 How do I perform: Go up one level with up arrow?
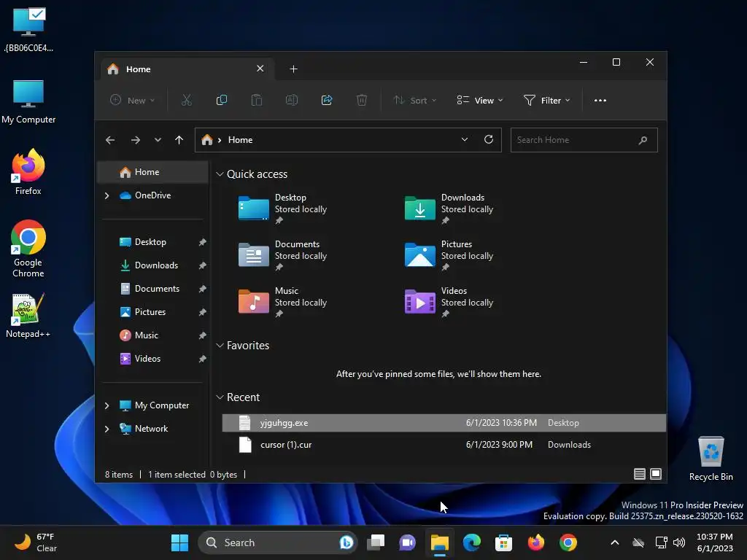[x=179, y=140]
